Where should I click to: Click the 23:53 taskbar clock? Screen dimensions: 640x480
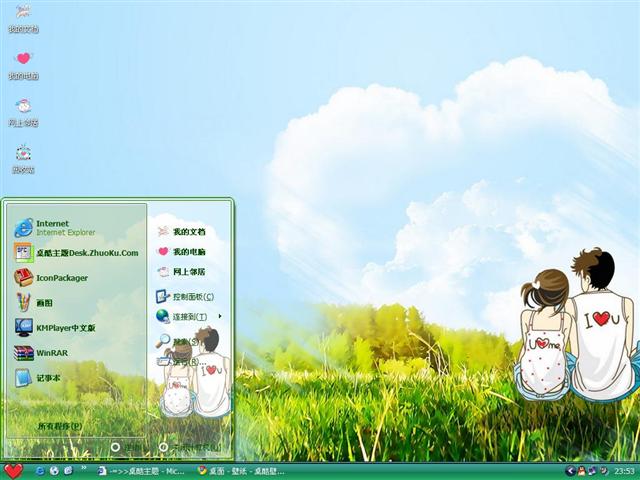pos(624,471)
